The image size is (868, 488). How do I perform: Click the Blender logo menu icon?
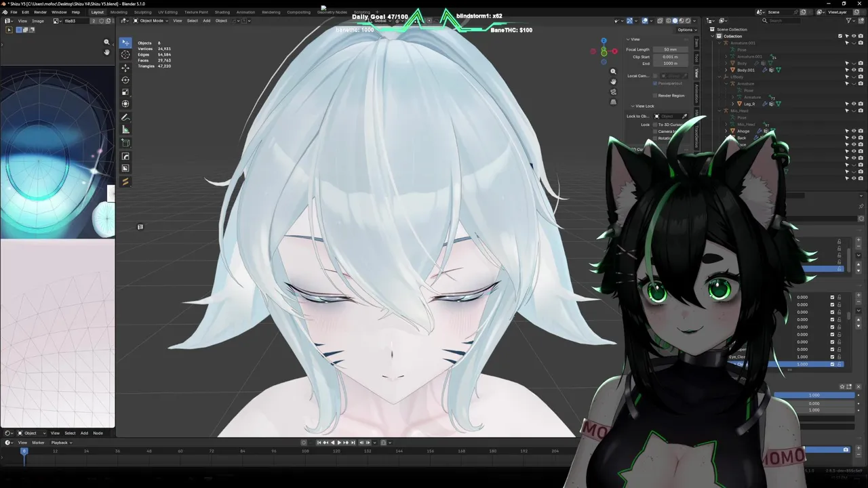[x=5, y=12]
